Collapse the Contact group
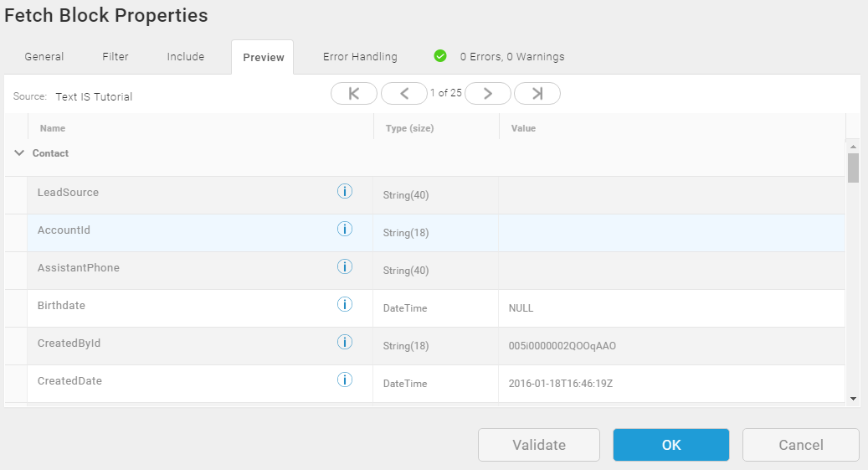Image resolution: width=868 pixels, height=470 pixels. point(18,153)
